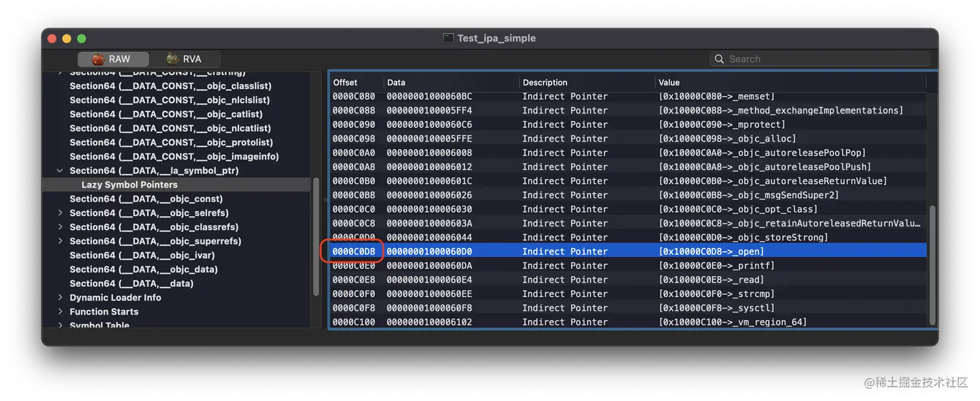Image resolution: width=980 pixels, height=401 pixels.
Task: Click value [0x10000C098->_objc_alloc]
Action: [x=727, y=139]
